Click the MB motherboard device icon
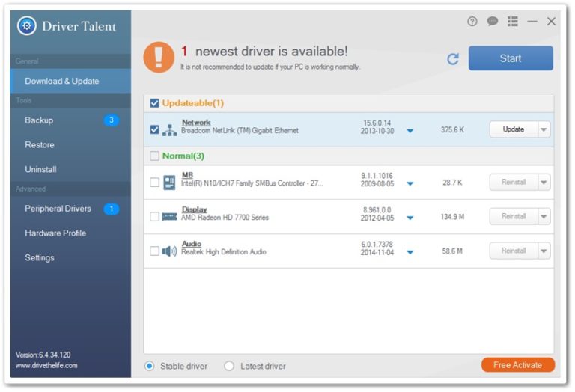Viewport: 575px width, 392px height. pyautogui.click(x=169, y=182)
